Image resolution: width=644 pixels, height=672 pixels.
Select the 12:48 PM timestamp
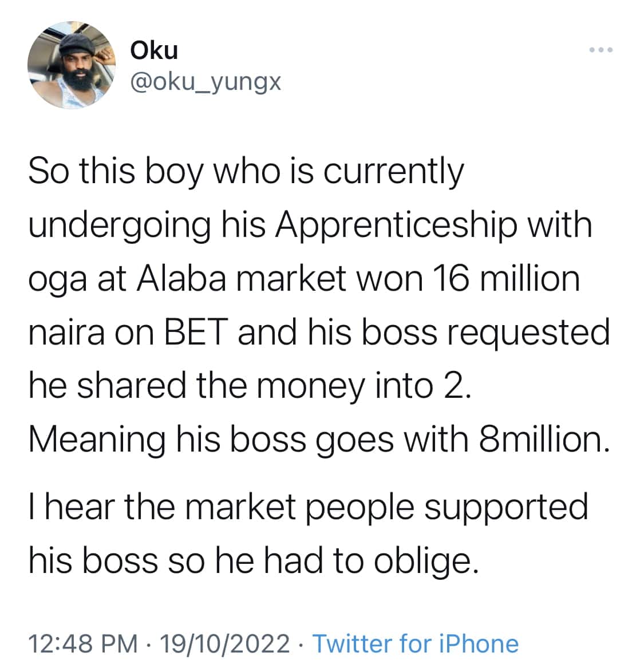[83, 643]
